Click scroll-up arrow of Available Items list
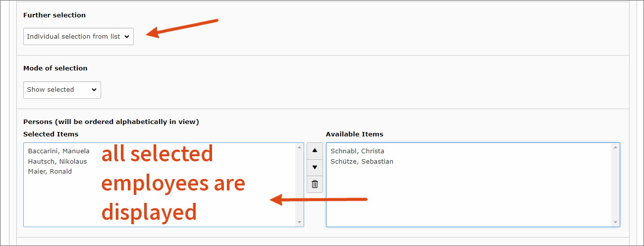This screenshot has height=246, width=644. coord(615,147)
